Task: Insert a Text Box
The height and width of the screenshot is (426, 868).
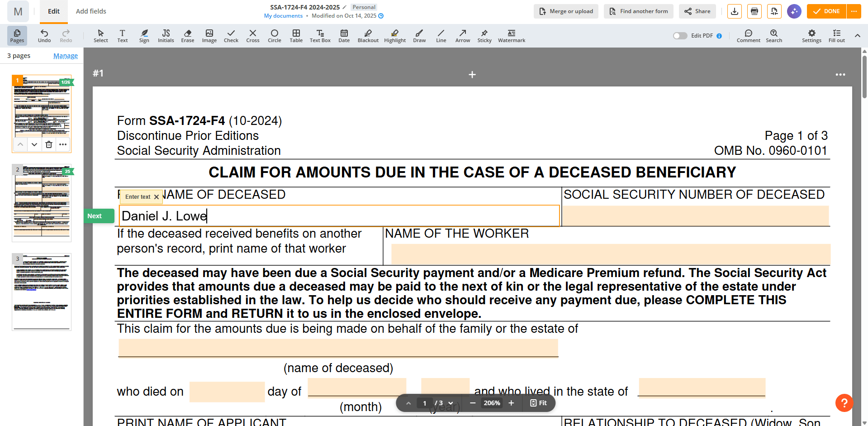Action: pos(320,36)
